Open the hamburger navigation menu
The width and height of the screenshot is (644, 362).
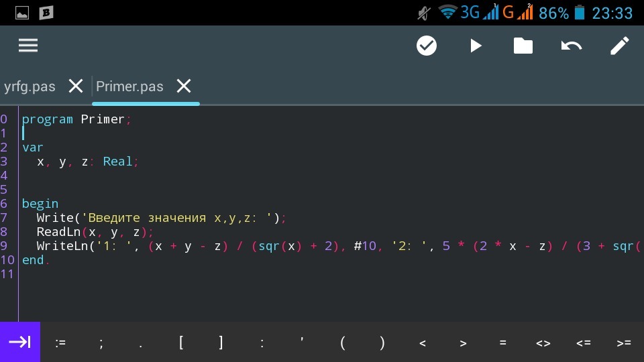(28, 45)
